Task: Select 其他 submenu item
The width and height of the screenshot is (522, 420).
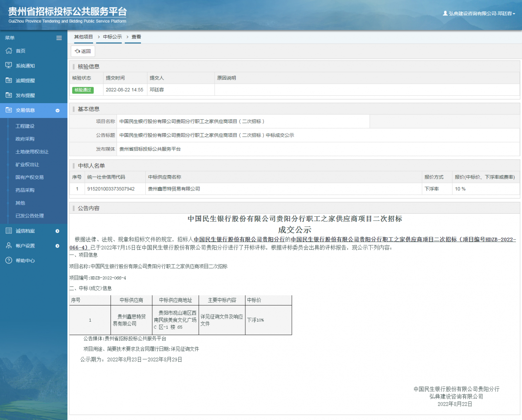Action: (20, 203)
